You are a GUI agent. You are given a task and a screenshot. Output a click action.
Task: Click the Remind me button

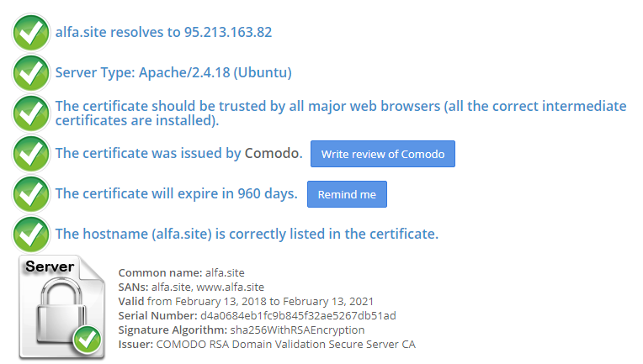coord(347,194)
